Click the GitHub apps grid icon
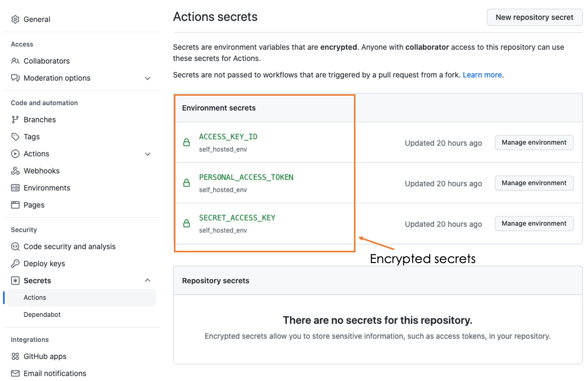 click(x=15, y=356)
